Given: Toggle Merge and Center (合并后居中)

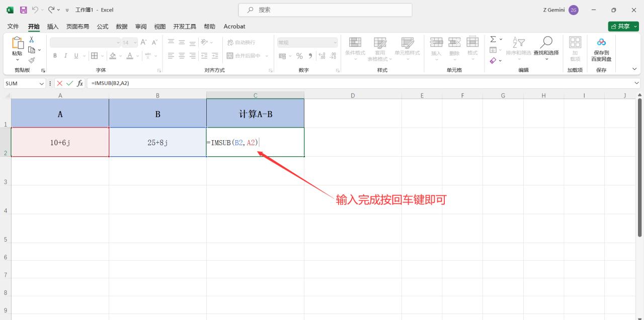Looking at the screenshot, I should tap(244, 56).
